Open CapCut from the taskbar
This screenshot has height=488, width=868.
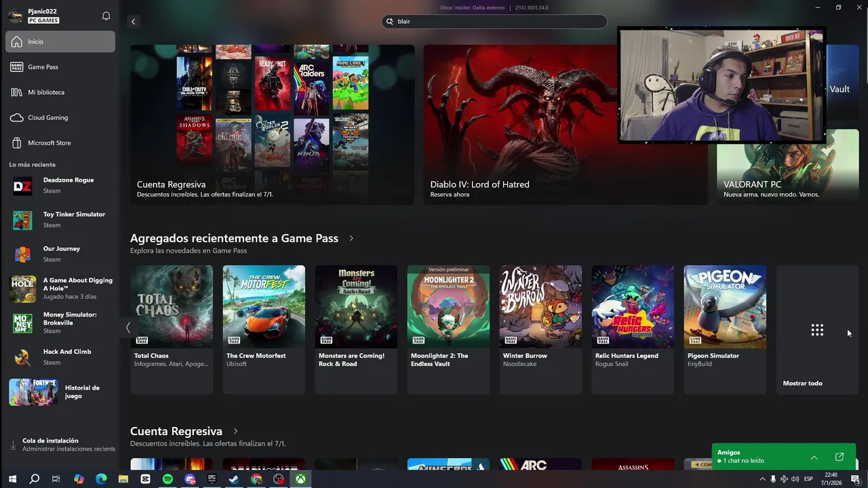click(145, 479)
